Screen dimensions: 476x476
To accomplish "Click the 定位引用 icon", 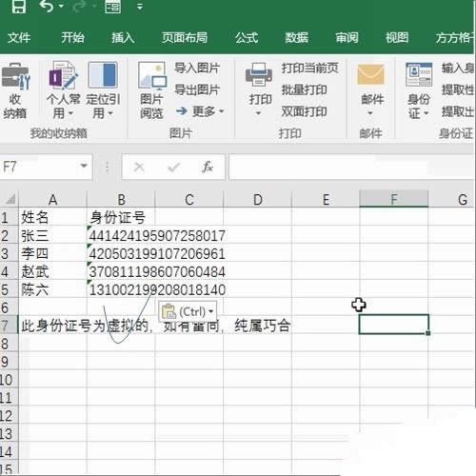I will coord(103,75).
